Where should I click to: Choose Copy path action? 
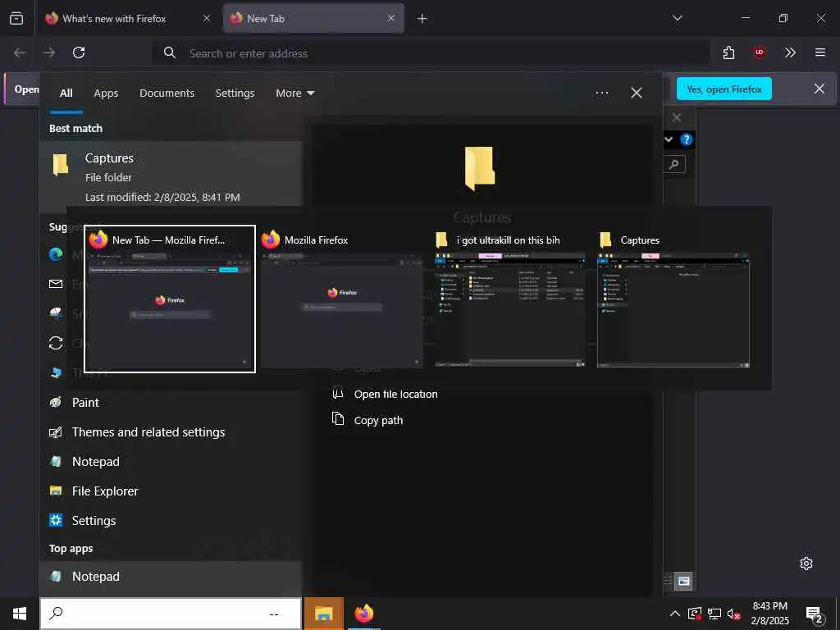click(x=378, y=421)
